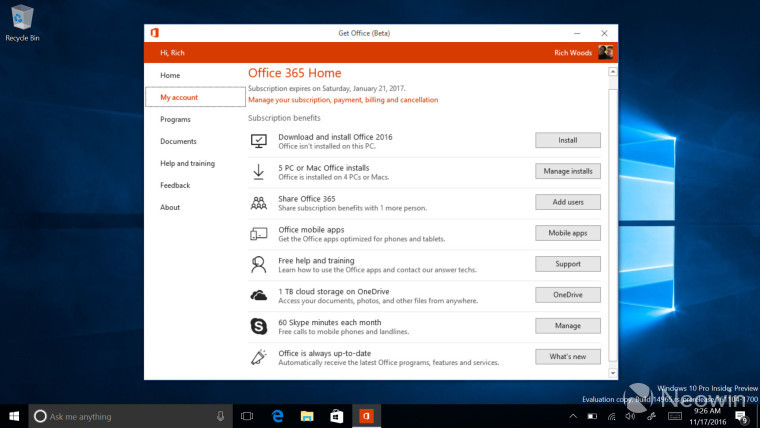Image resolution: width=760 pixels, height=428 pixels.
Task: Open the Recycle Bin on desktop
Action: tap(22, 22)
